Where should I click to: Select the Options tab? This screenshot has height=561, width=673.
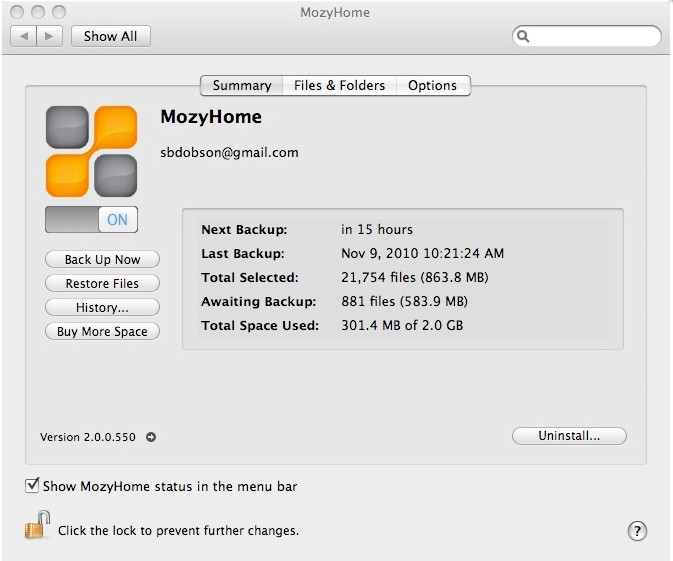click(x=433, y=85)
